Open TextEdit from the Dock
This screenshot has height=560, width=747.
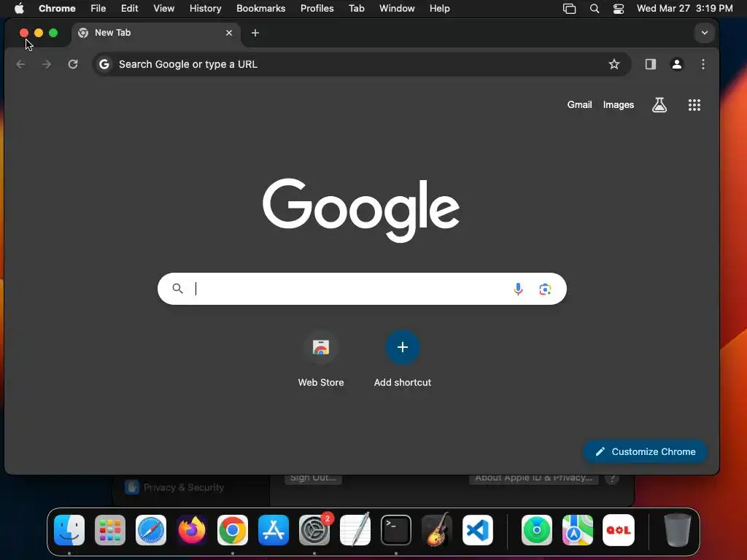(x=355, y=530)
